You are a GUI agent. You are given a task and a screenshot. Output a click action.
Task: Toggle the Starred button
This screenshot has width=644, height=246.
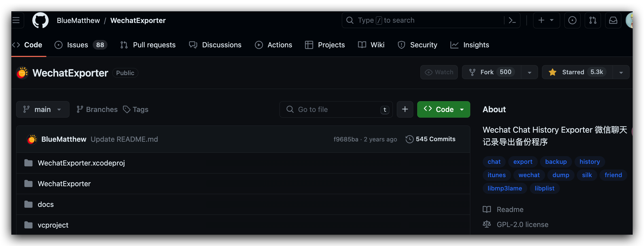tap(577, 72)
